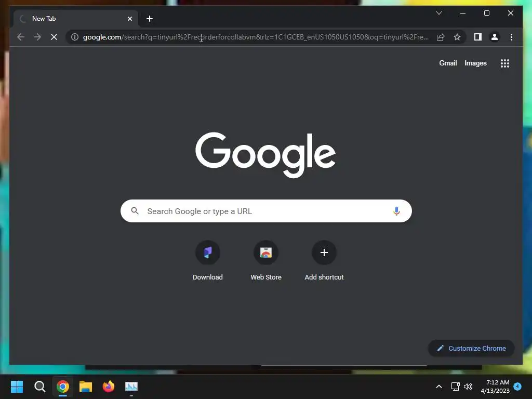Open the Gmail link
The image size is (532, 399).
[448, 63]
